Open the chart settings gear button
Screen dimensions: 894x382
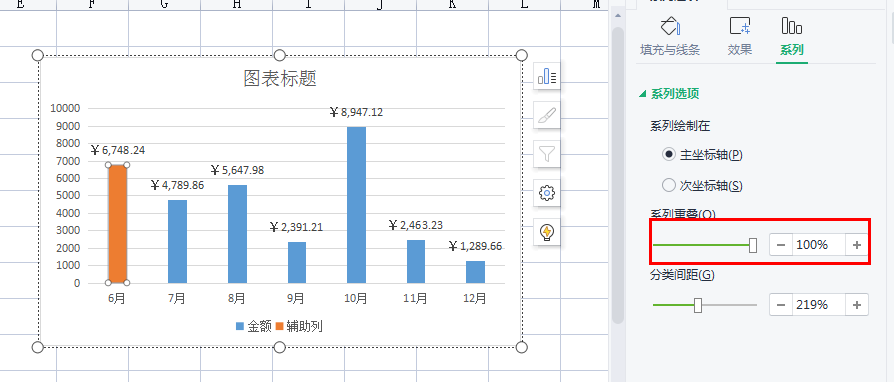coord(547,193)
